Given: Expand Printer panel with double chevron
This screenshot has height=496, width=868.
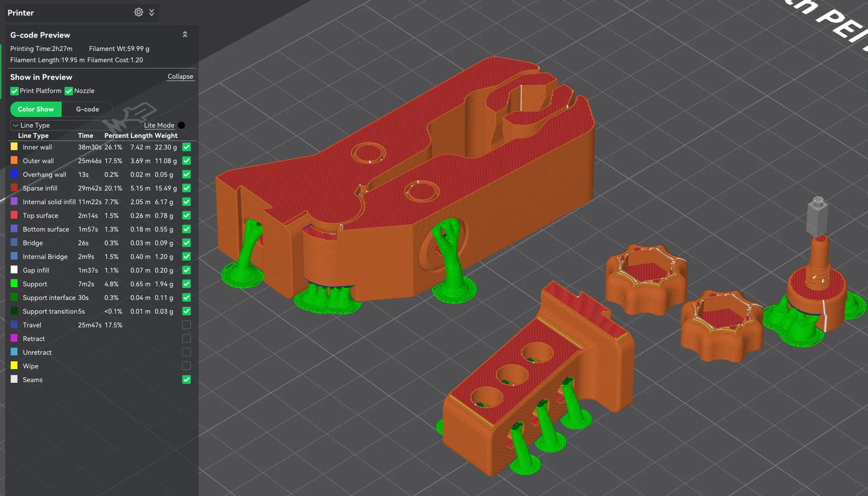Looking at the screenshot, I should (151, 13).
